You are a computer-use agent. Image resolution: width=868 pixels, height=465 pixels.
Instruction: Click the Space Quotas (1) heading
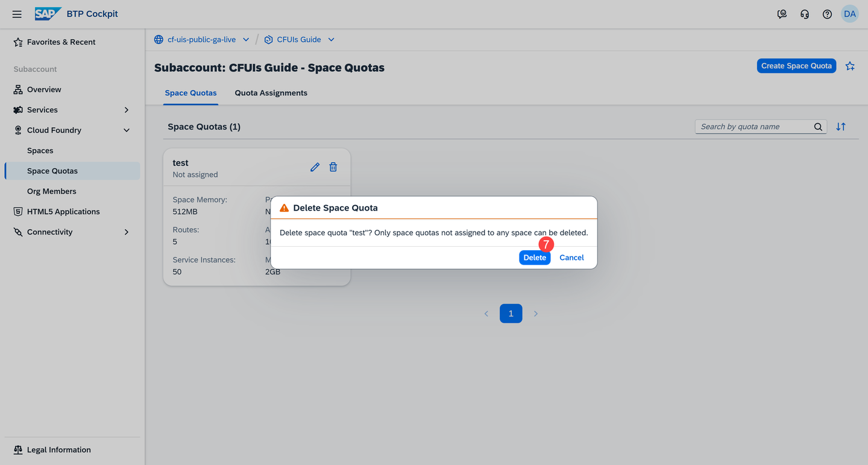point(204,127)
